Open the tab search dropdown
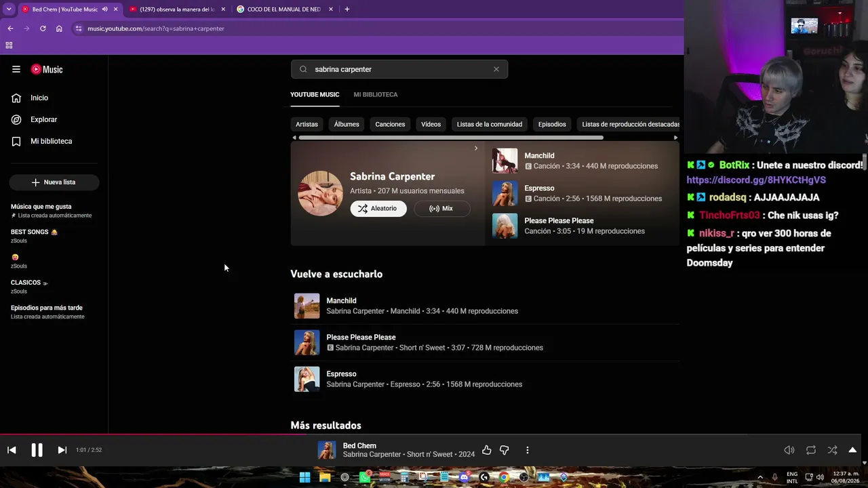The width and height of the screenshot is (868, 488). click(x=9, y=9)
